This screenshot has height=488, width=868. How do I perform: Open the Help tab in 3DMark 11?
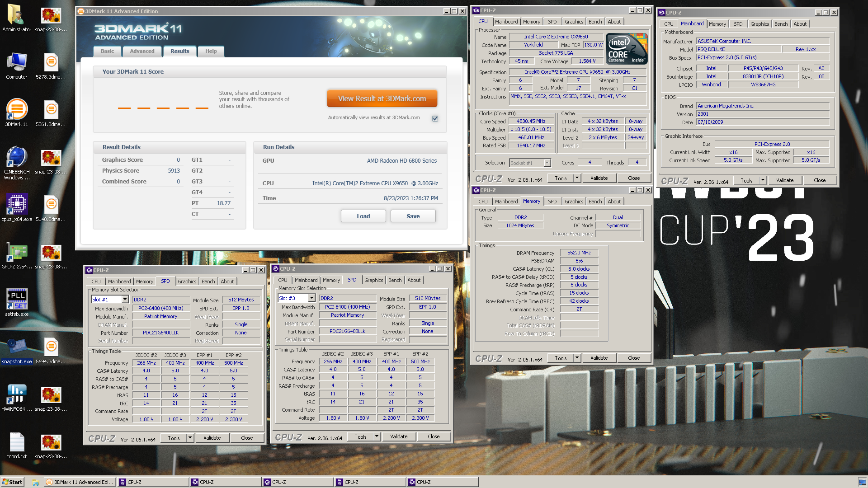(211, 51)
